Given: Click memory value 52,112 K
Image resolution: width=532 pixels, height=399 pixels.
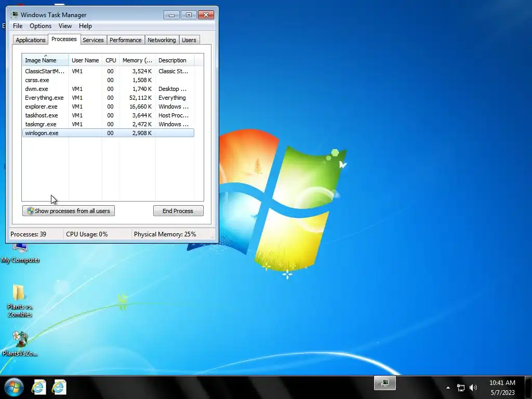Looking at the screenshot, I should [x=140, y=98].
